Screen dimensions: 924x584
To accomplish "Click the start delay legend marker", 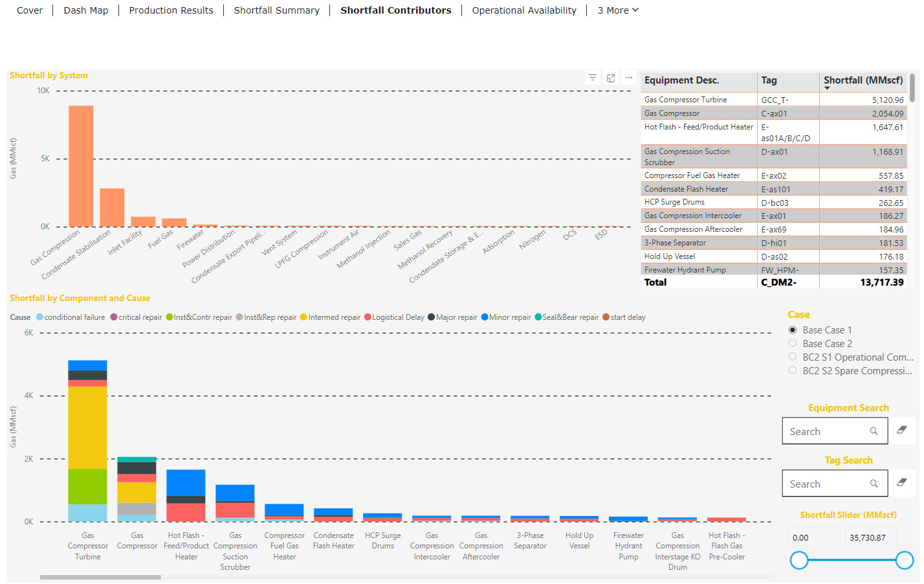I will 606,317.
